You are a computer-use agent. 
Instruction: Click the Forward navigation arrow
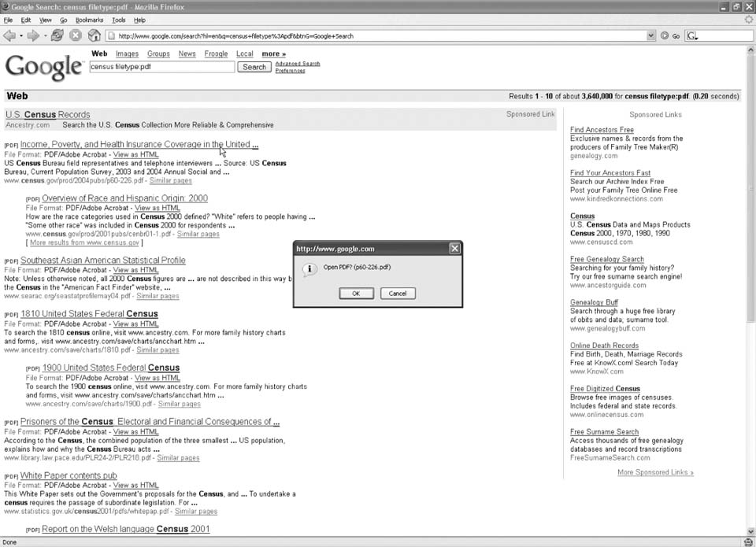tap(32, 35)
